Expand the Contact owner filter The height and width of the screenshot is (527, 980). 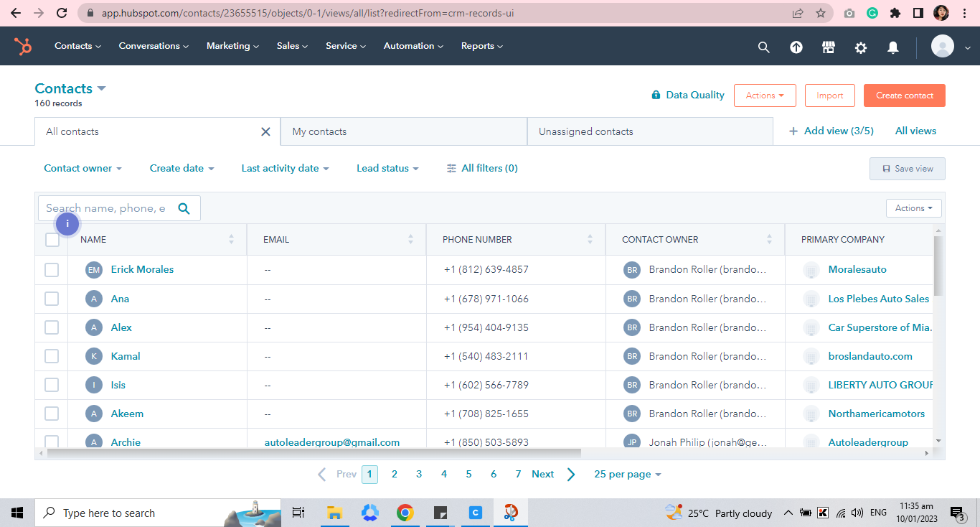83,168
